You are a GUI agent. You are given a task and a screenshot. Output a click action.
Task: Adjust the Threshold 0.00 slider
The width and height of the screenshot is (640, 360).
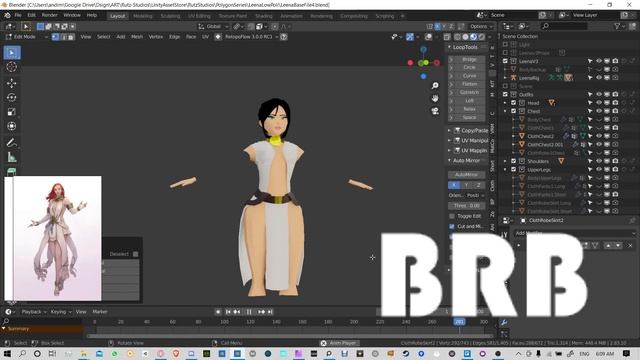click(x=467, y=206)
